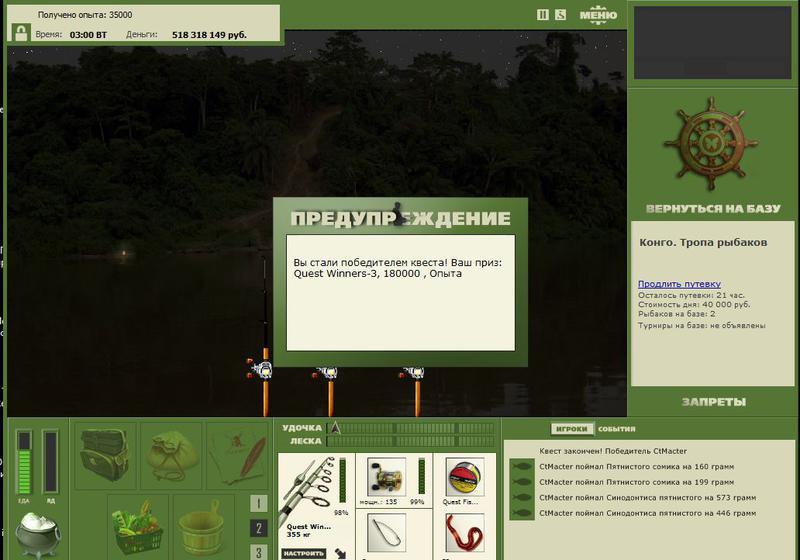This screenshot has width=800, height=560.
Task: Click event 'Пятнистого сомика на 160 грамм'
Action: click(x=636, y=467)
